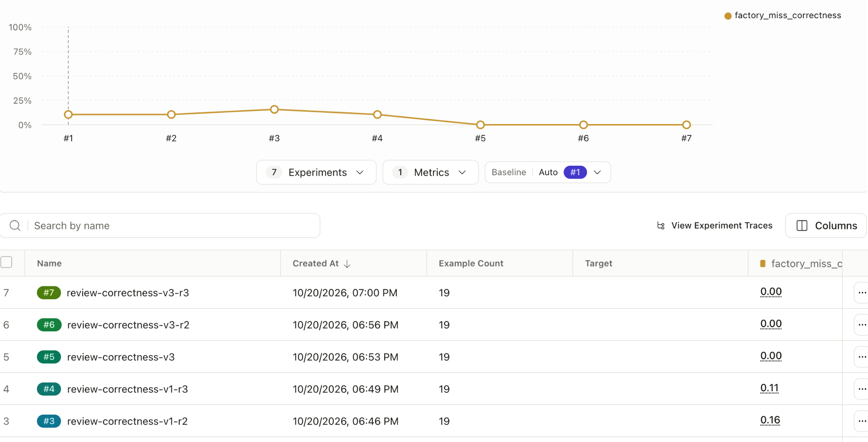The width and height of the screenshot is (868, 442).
Task: Sort by the Example Count column header
Action: (x=471, y=263)
